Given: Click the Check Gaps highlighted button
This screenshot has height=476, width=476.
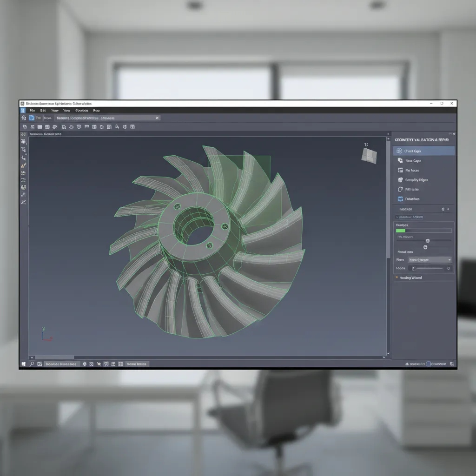Looking at the screenshot, I should (423, 150).
